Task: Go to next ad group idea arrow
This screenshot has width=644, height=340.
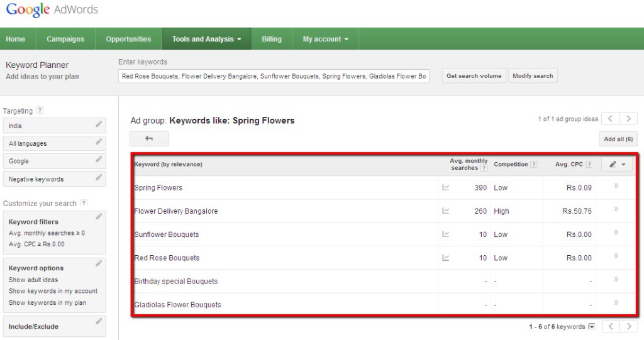Action: [628, 119]
